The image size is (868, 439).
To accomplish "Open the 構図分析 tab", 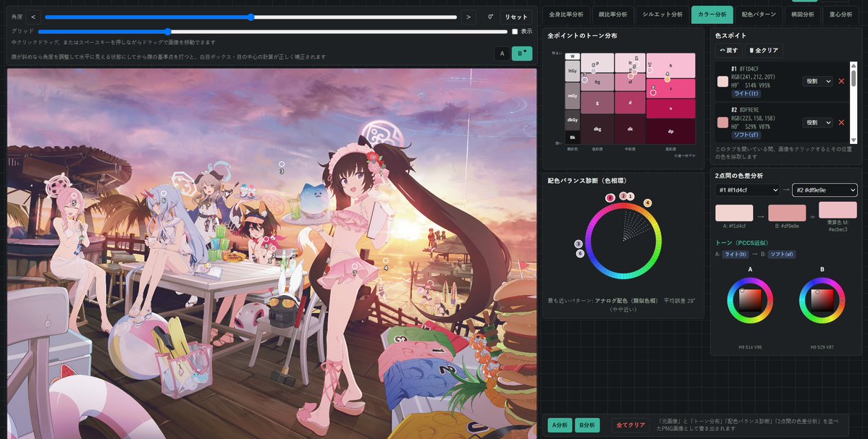I will tap(803, 14).
